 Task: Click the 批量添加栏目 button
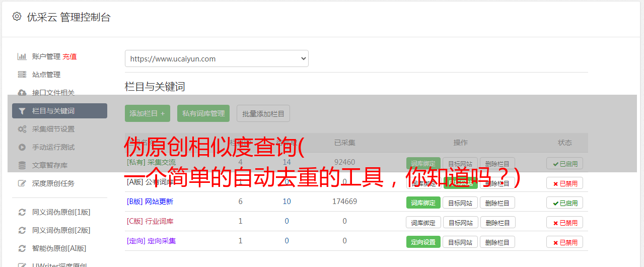(x=263, y=113)
